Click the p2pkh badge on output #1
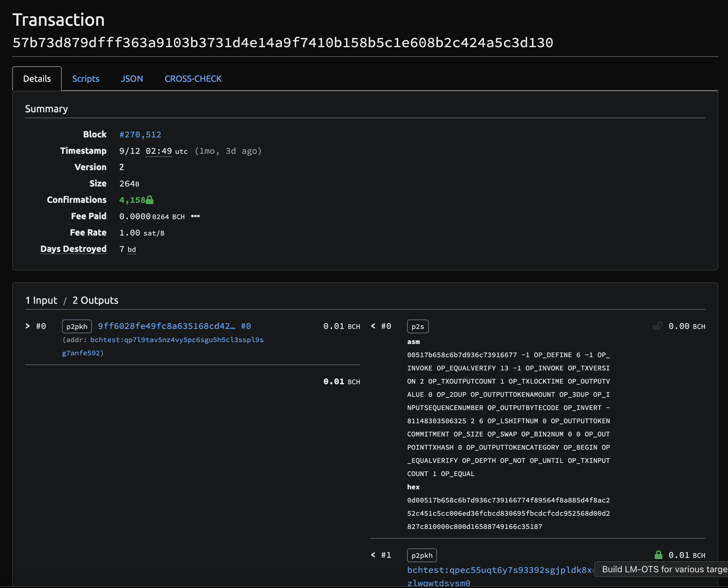 point(422,556)
